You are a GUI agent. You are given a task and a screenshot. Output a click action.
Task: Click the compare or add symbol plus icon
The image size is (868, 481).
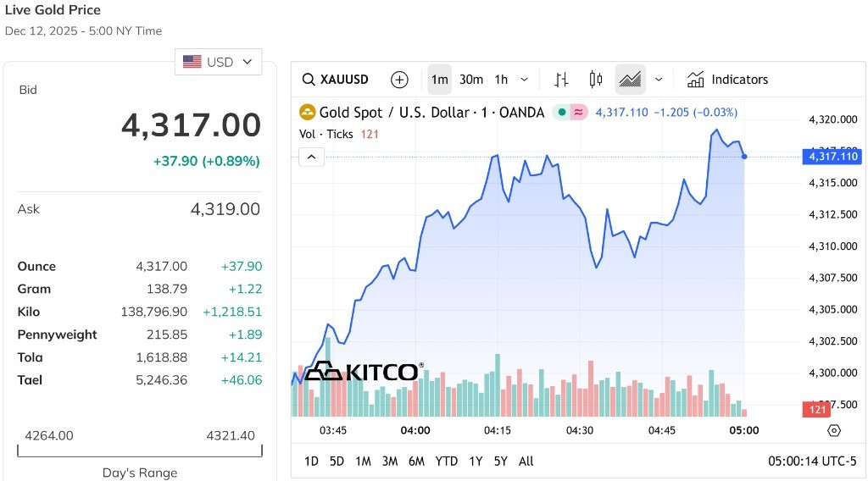tap(399, 80)
